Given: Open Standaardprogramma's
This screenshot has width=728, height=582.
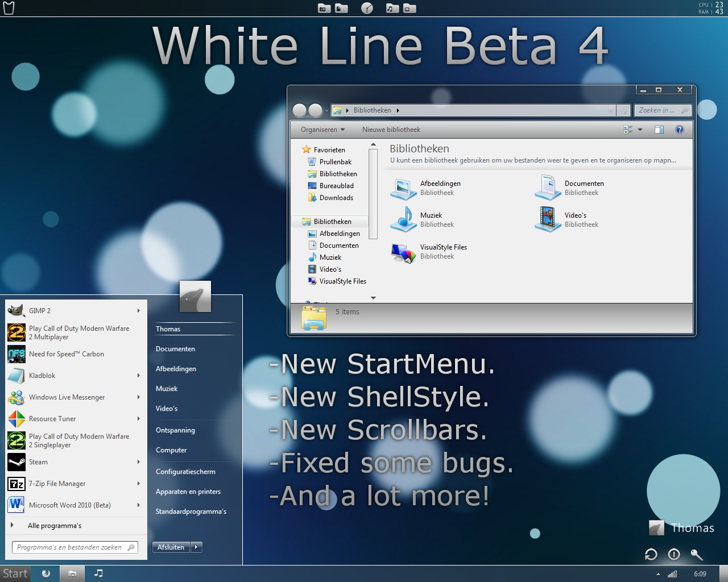Looking at the screenshot, I should [191, 512].
